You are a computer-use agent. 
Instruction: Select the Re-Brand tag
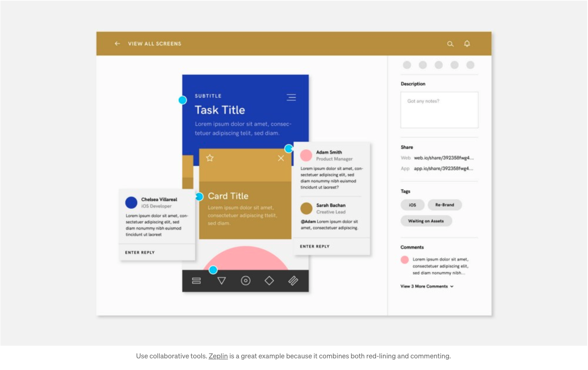tap(445, 205)
